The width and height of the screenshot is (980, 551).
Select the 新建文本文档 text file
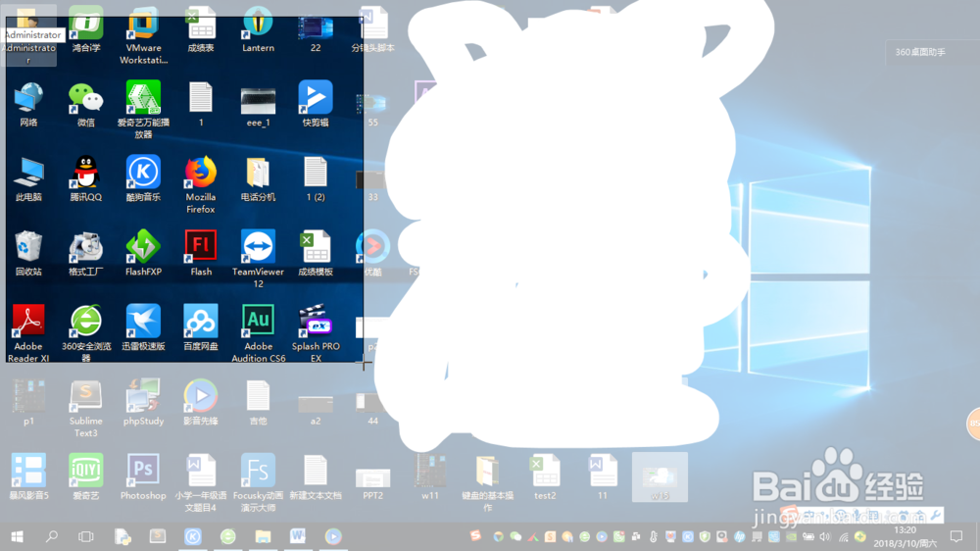point(316,477)
